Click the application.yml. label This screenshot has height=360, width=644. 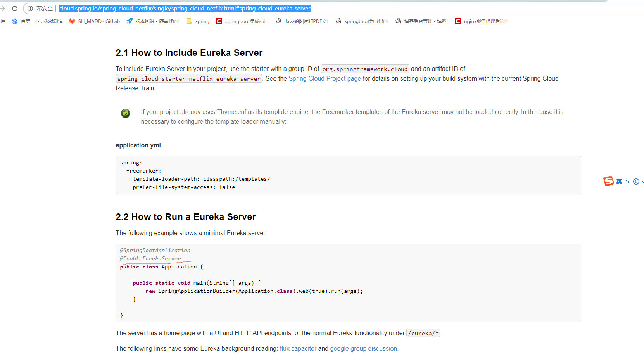tap(139, 145)
